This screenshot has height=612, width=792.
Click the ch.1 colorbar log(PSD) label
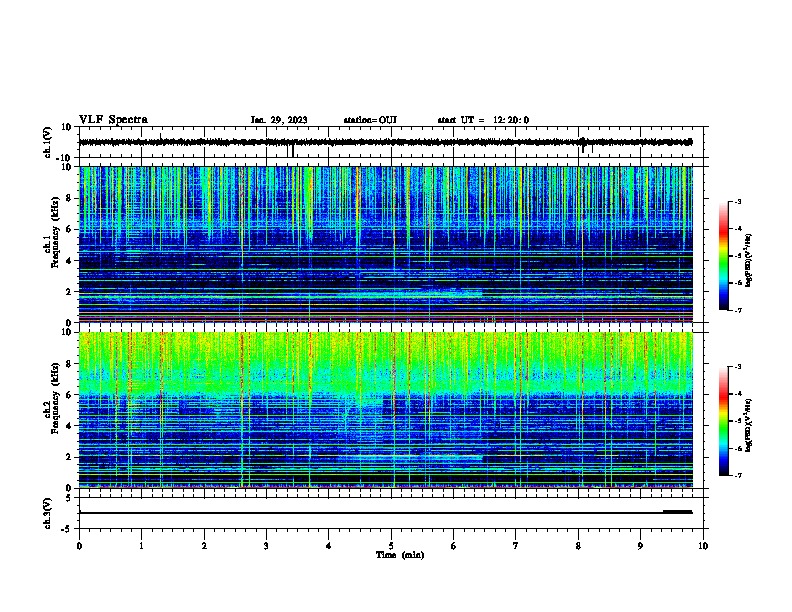[749, 260]
